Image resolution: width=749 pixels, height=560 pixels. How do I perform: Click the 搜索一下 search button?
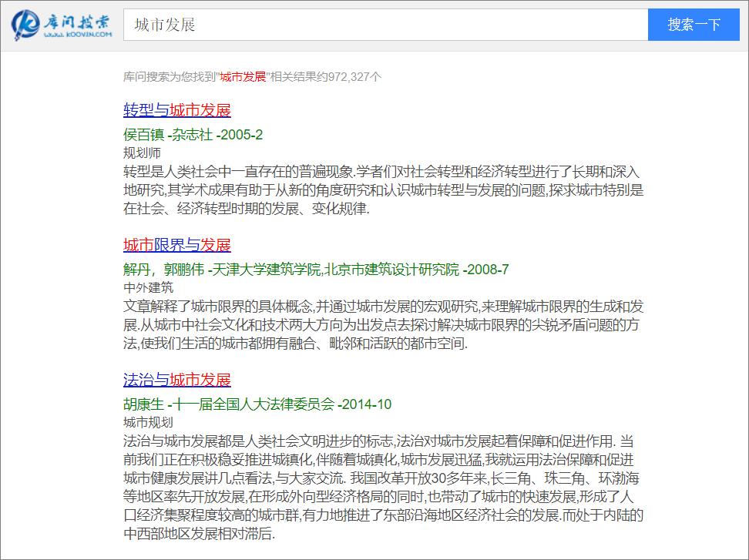[x=693, y=25]
